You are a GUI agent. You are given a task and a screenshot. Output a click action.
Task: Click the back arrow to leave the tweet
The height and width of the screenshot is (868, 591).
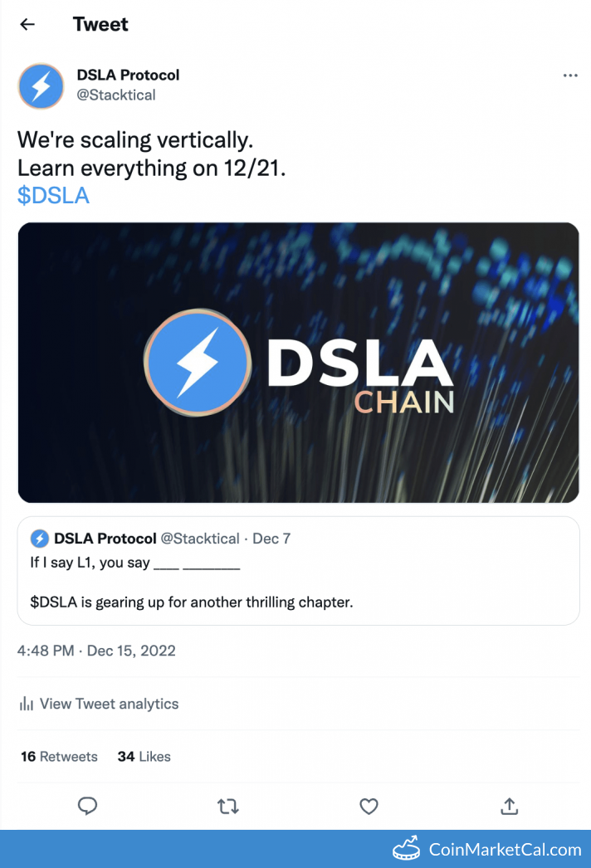tap(27, 24)
